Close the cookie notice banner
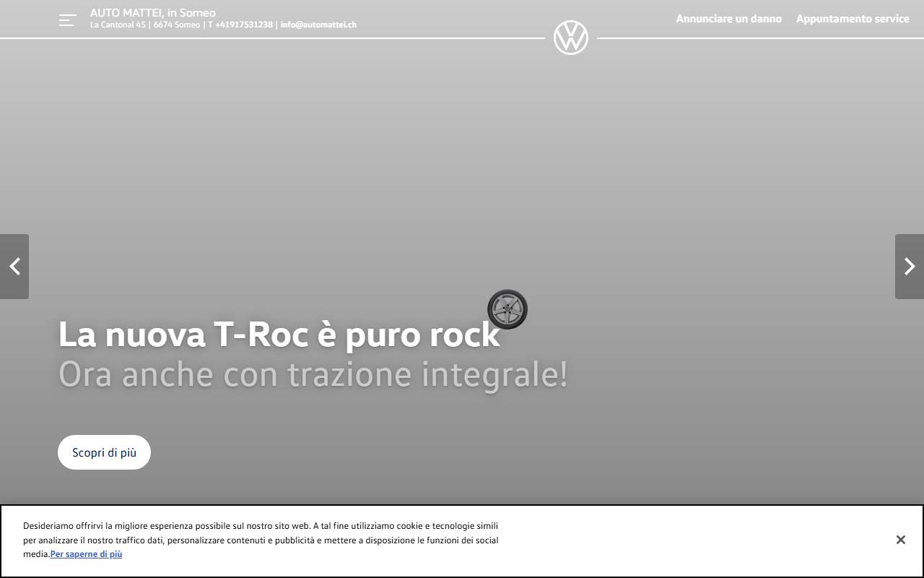Image resolution: width=924 pixels, height=578 pixels. tap(900, 540)
